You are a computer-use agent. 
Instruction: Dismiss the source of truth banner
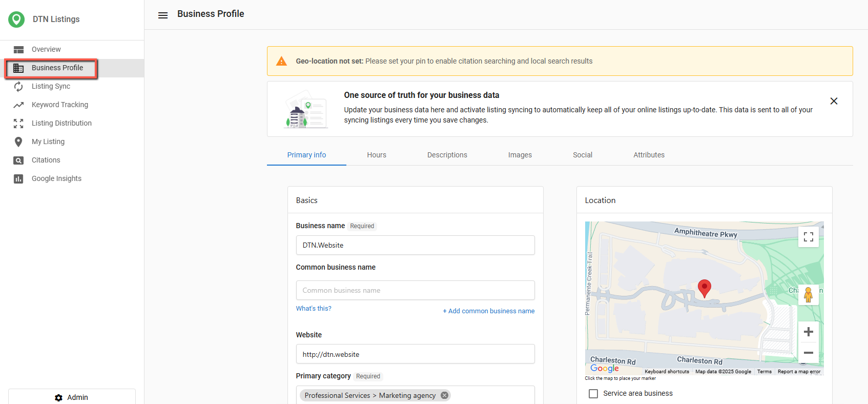834,101
